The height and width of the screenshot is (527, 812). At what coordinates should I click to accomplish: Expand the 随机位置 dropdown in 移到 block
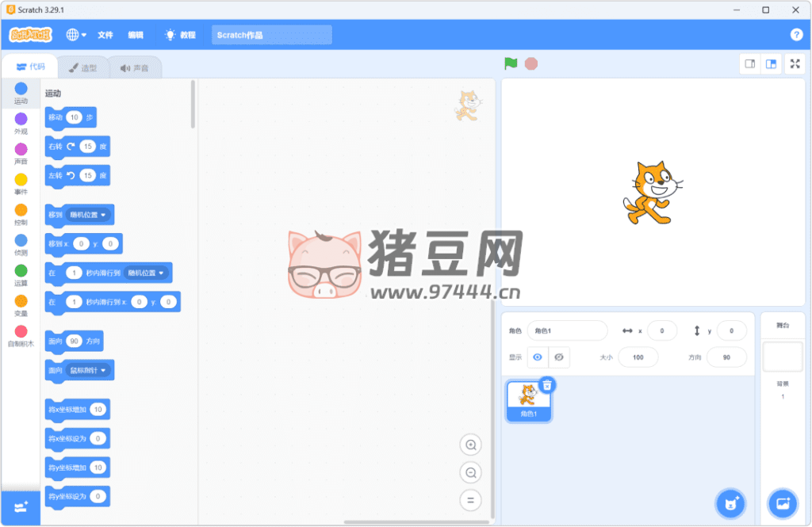pyautogui.click(x=90, y=214)
